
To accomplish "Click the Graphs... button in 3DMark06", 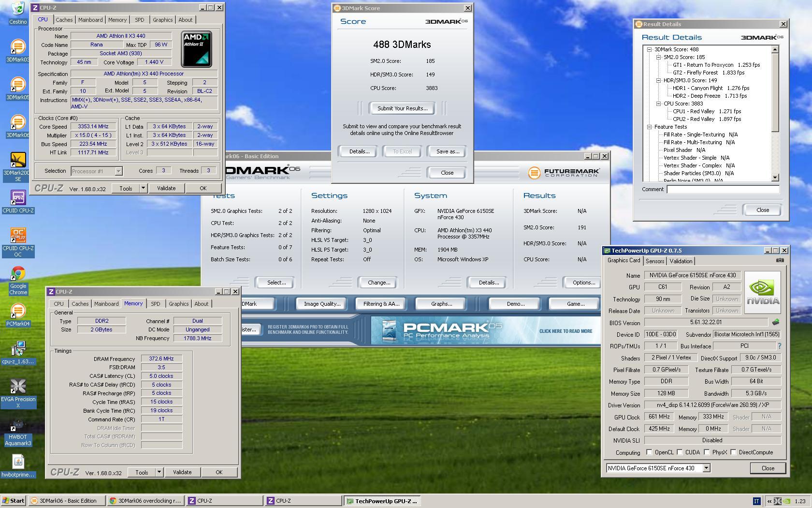I will [x=441, y=304].
